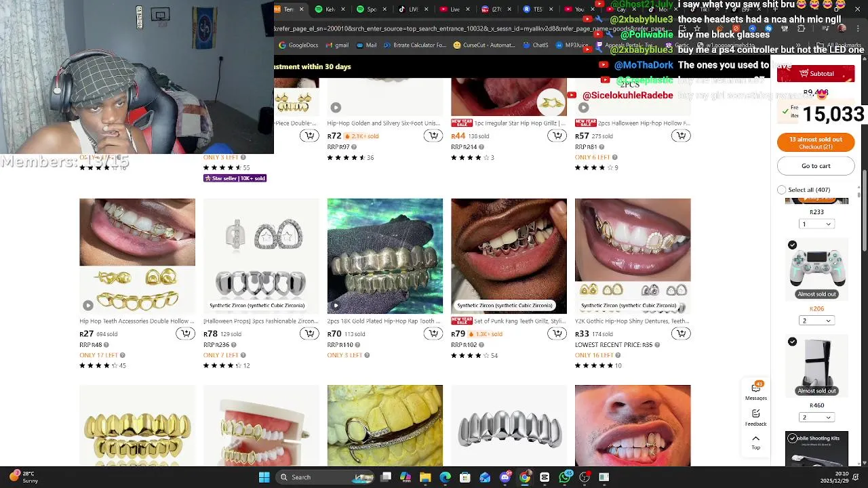Image resolution: width=868 pixels, height=488 pixels.
Task: Switch to the Spotify browser tab
Action: coord(372,9)
